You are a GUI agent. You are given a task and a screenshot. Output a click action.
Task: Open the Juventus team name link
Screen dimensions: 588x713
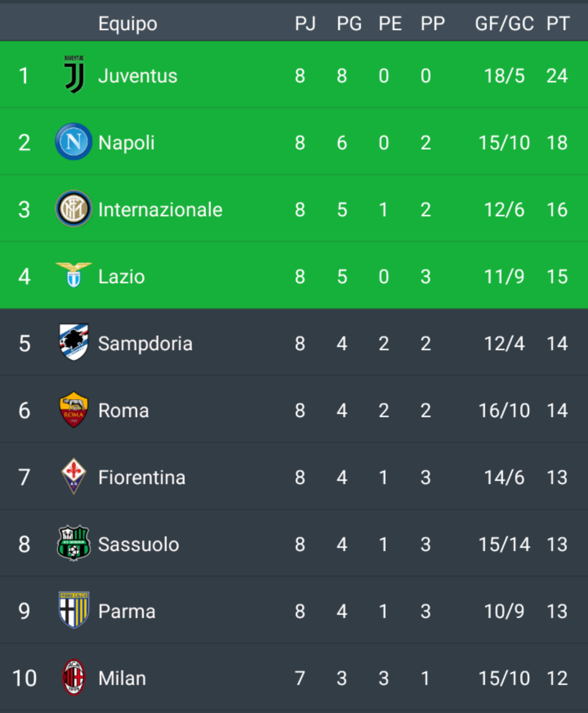click(x=138, y=76)
